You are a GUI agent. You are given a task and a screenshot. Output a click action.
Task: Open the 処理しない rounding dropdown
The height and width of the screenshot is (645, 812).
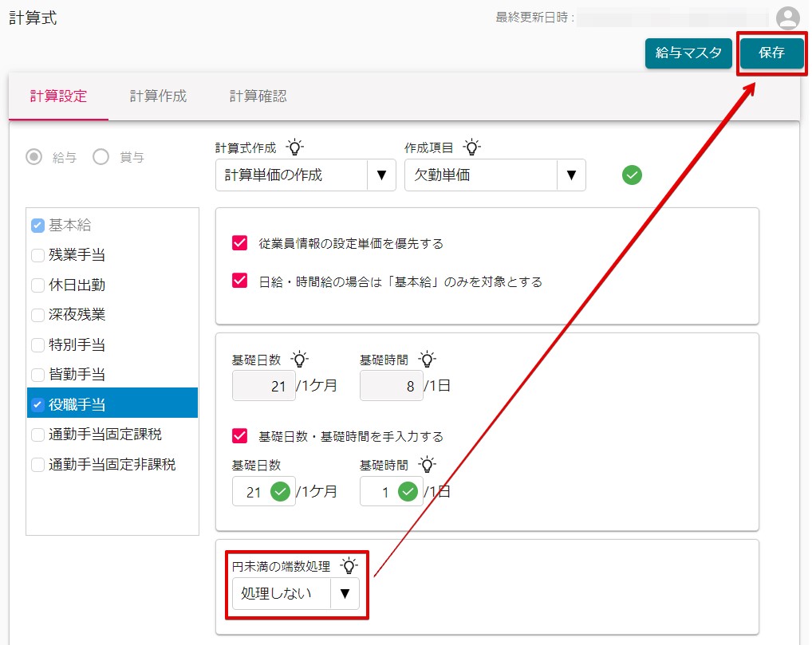pyautogui.click(x=296, y=593)
